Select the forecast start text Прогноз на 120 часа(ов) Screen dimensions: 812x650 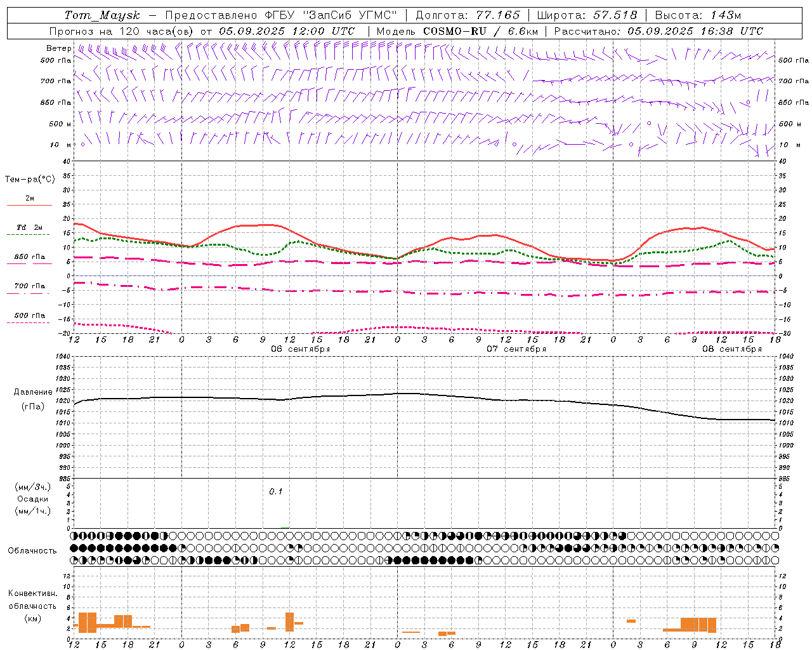pyautogui.click(x=122, y=31)
